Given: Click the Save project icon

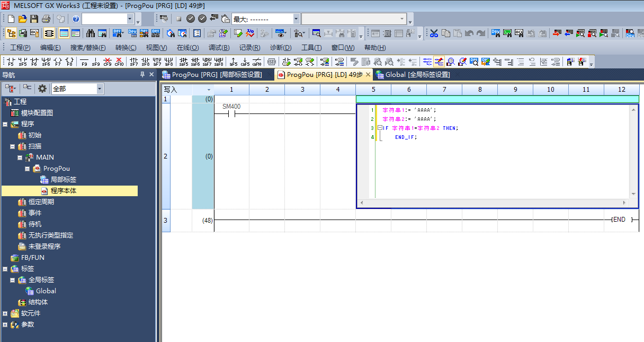Looking at the screenshot, I should point(34,19).
